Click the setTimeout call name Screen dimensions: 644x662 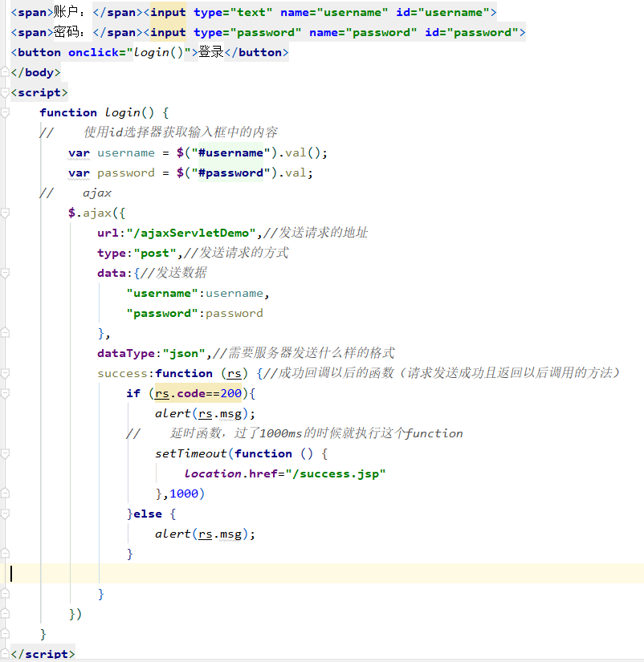[x=190, y=453]
